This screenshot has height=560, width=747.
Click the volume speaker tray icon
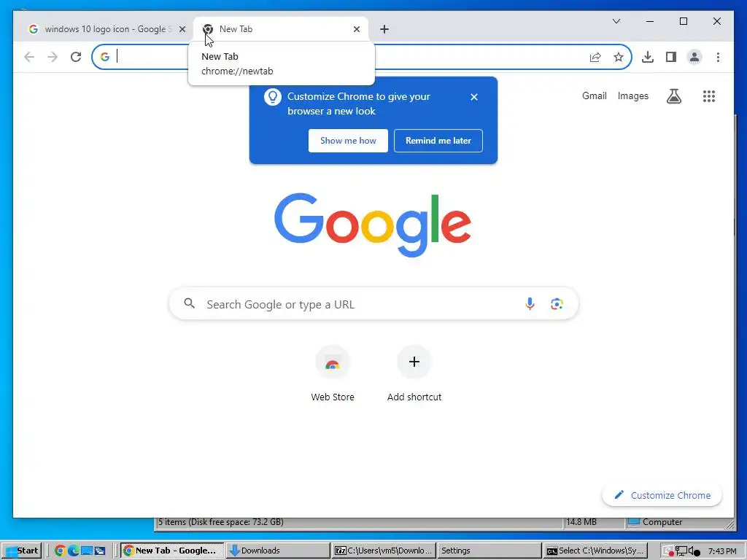click(694, 551)
